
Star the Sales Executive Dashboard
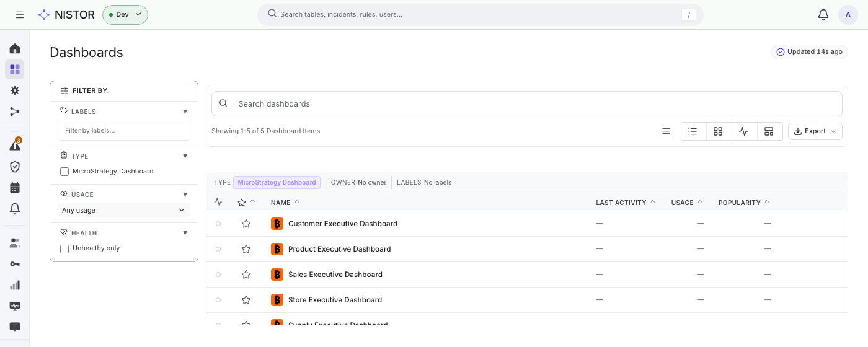(246, 275)
